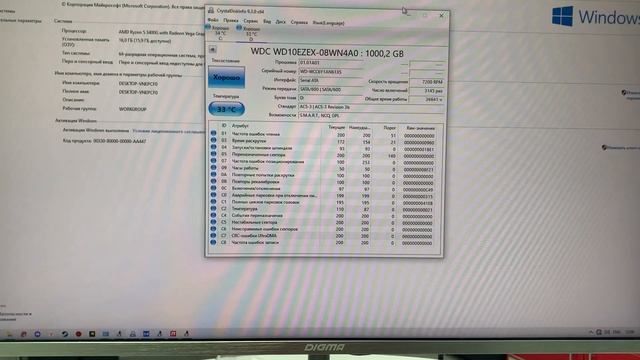The height and width of the screenshot is (360, 640).
Task: Open the Язык(Language) menu
Action: 329,23
